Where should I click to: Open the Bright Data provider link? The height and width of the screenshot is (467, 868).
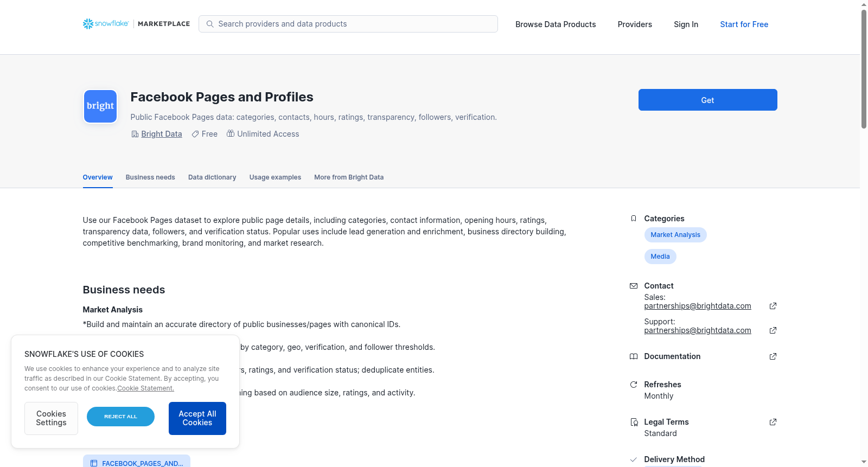pos(162,134)
